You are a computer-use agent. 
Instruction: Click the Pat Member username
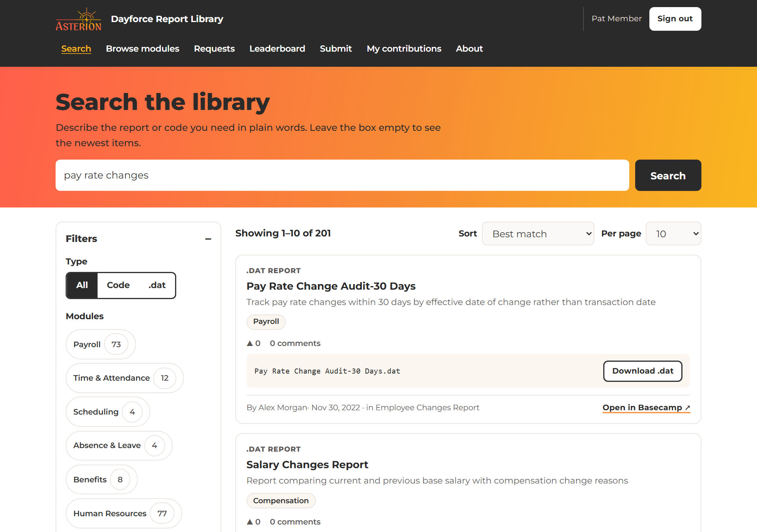617,19
